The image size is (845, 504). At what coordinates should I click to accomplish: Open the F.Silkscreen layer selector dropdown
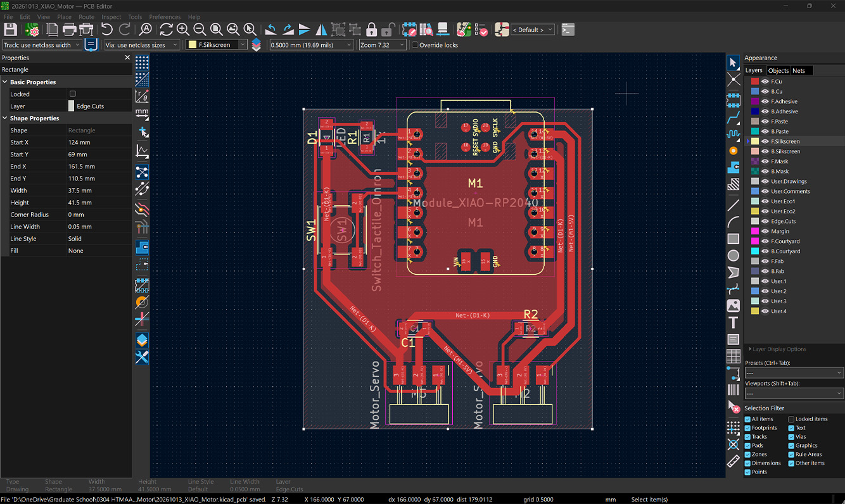[217, 45]
